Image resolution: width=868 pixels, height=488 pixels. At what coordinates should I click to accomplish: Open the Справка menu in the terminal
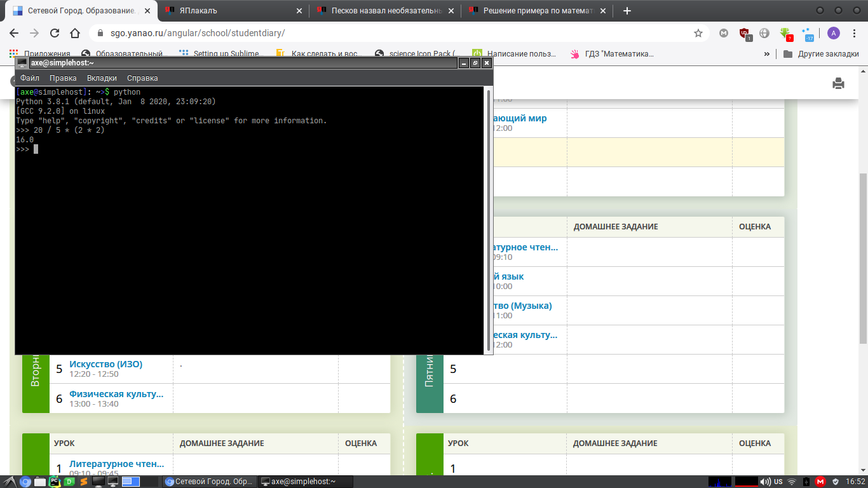tap(142, 78)
